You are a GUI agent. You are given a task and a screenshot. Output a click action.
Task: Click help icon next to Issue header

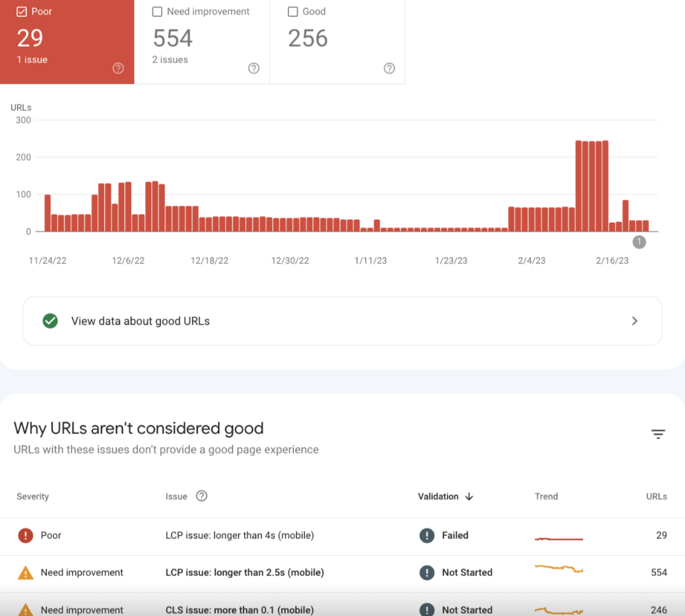202,496
